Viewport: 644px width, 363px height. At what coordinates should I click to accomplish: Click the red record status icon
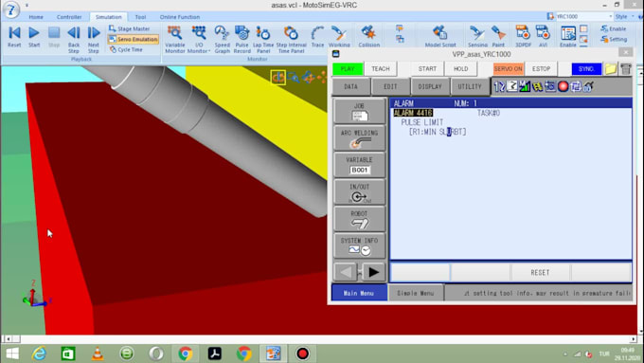563,86
